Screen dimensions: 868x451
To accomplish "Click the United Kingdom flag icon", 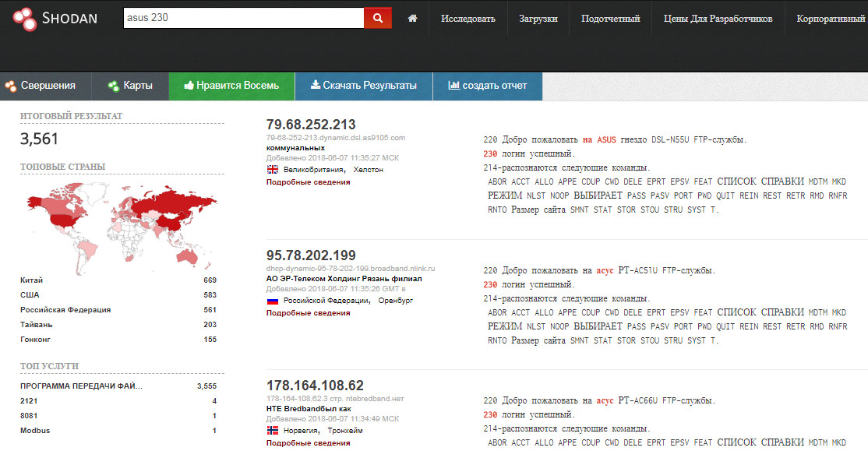I will point(273,169).
